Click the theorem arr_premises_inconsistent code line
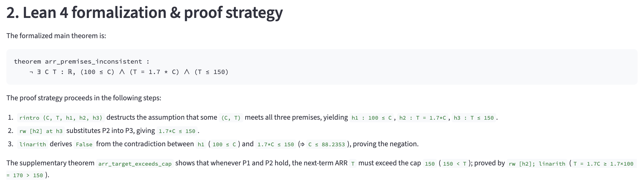This screenshot has width=644, height=185. [x=82, y=62]
